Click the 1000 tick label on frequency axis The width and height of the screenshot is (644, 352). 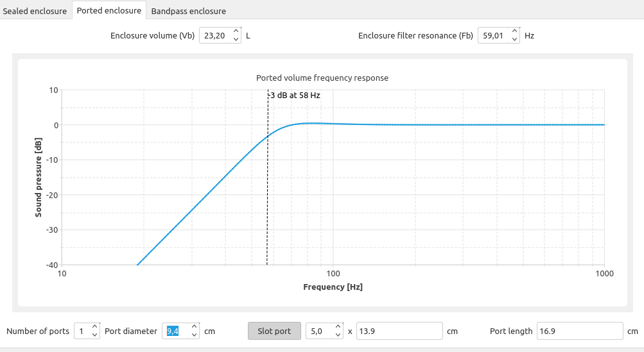(604, 274)
